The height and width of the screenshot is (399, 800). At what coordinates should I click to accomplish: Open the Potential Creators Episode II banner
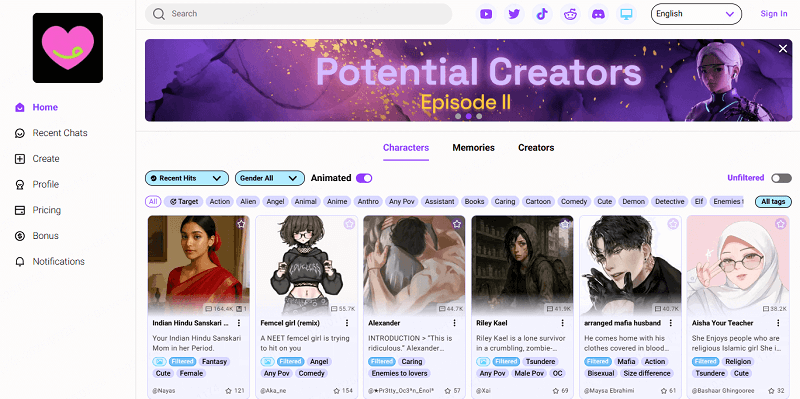coord(468,80)
